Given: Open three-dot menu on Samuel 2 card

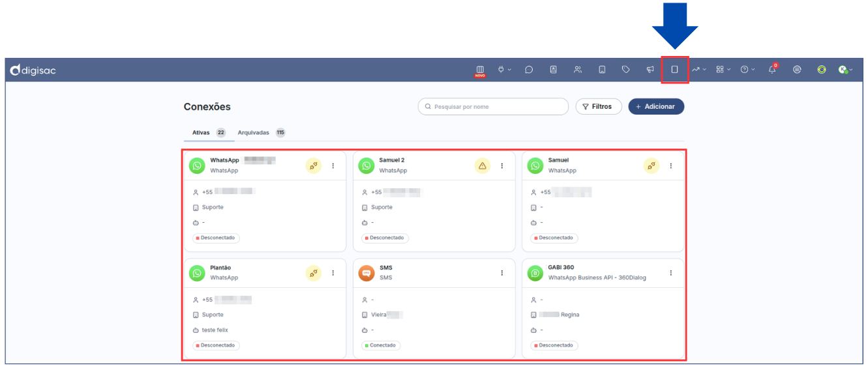Looking at the screenshot, I should coord(502,166).
